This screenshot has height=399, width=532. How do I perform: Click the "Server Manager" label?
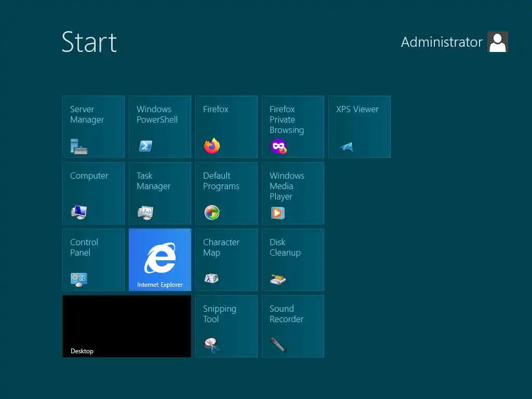pos(87,114)
